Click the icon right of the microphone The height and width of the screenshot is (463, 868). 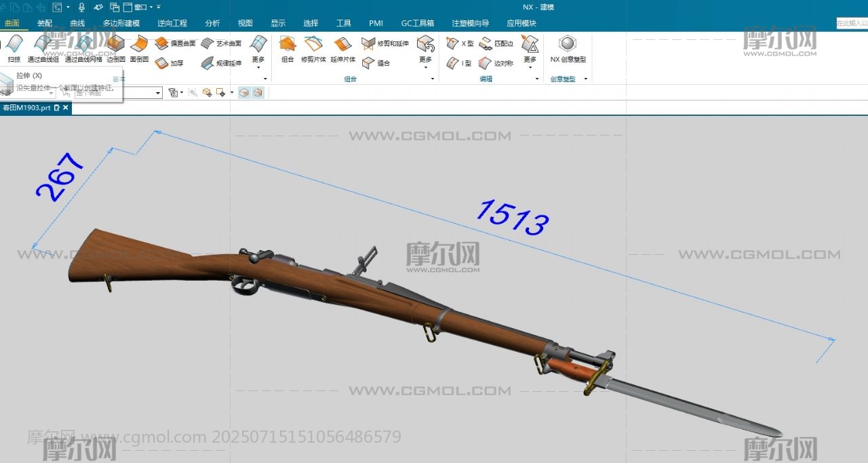coord(98,7)
